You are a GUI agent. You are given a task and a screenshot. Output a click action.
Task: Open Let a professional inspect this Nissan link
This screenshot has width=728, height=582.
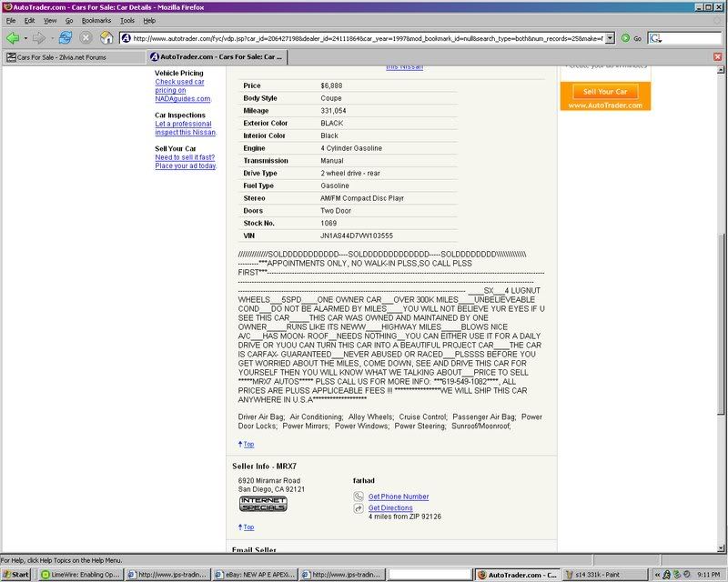point(186,128)
